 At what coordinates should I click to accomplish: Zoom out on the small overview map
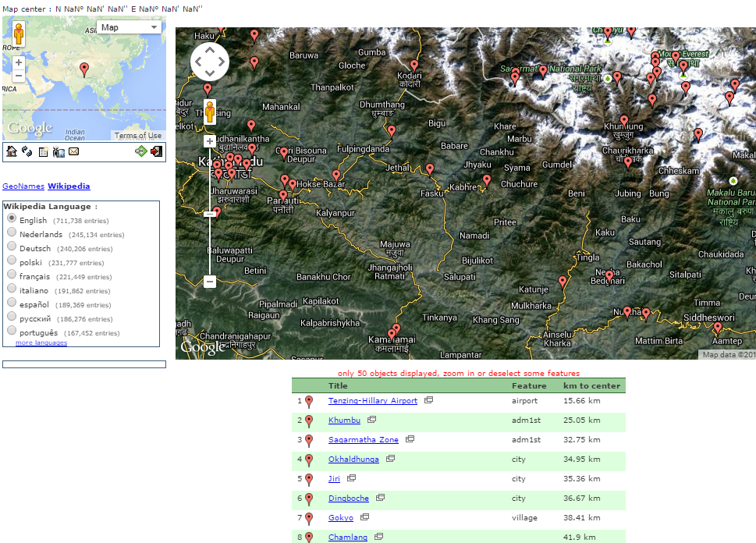tap(18, 76)
